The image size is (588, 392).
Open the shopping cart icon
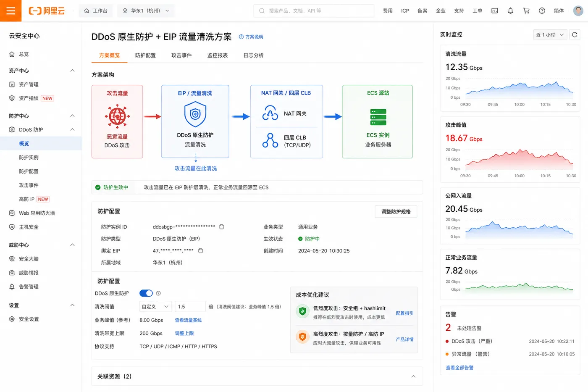click(x=526, y=11)
